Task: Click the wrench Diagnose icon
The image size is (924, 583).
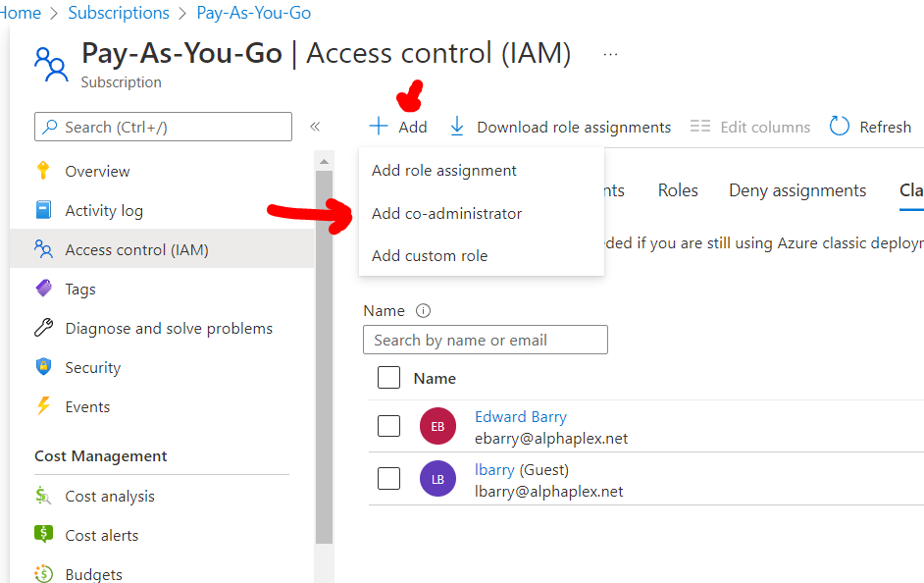Action: tap(43, 328)
